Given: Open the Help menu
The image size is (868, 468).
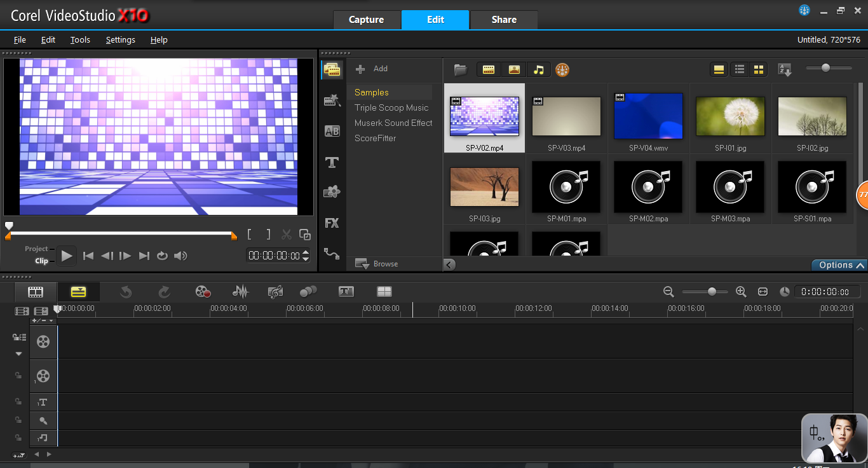Looking at the screenshot, I should click(159, 39).
